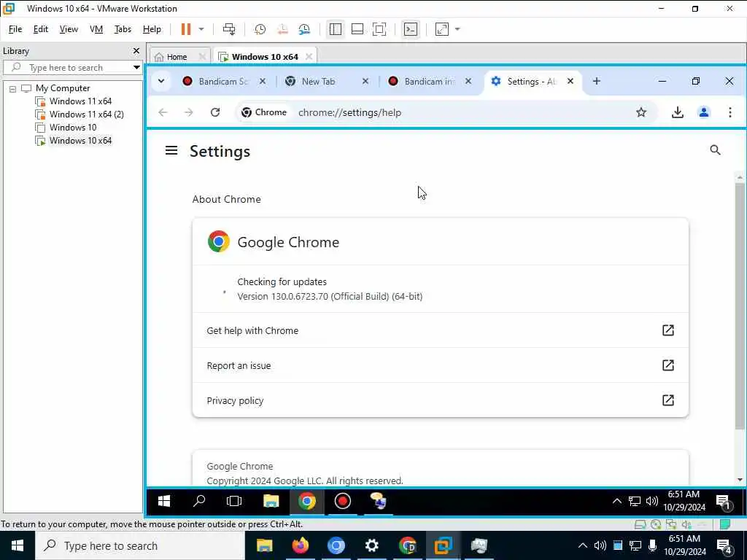Open host notification center icon
The image size is (747, 560).
pyautogui.click(x=723, y=545)
